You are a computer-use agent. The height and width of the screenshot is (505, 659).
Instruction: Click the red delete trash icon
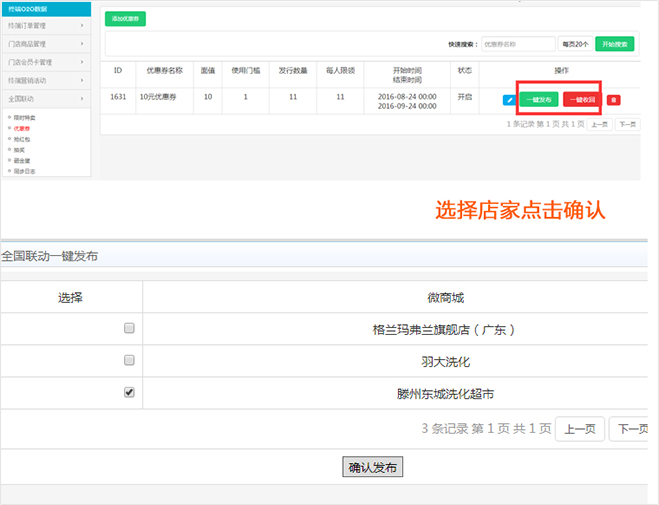[x=613, y=100]
